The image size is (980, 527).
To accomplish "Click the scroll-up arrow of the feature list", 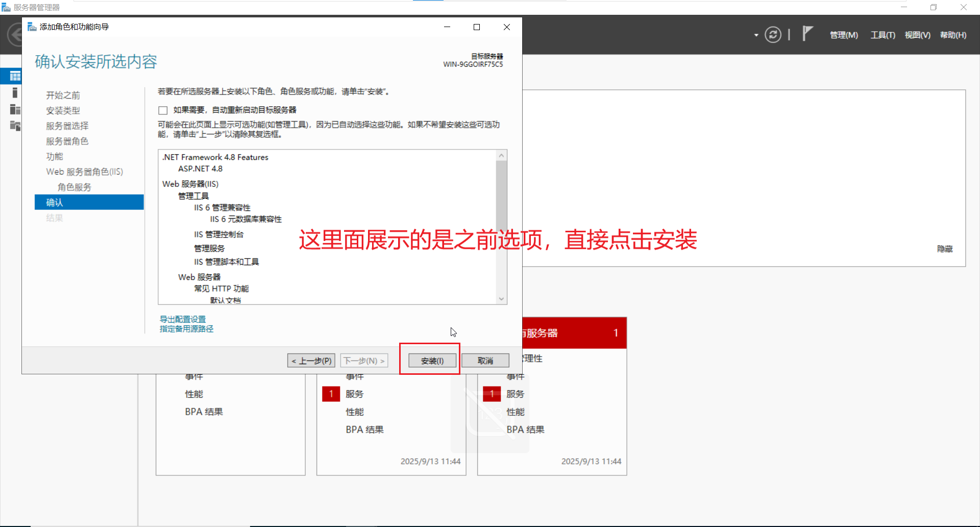I will (x=501, y=155).
